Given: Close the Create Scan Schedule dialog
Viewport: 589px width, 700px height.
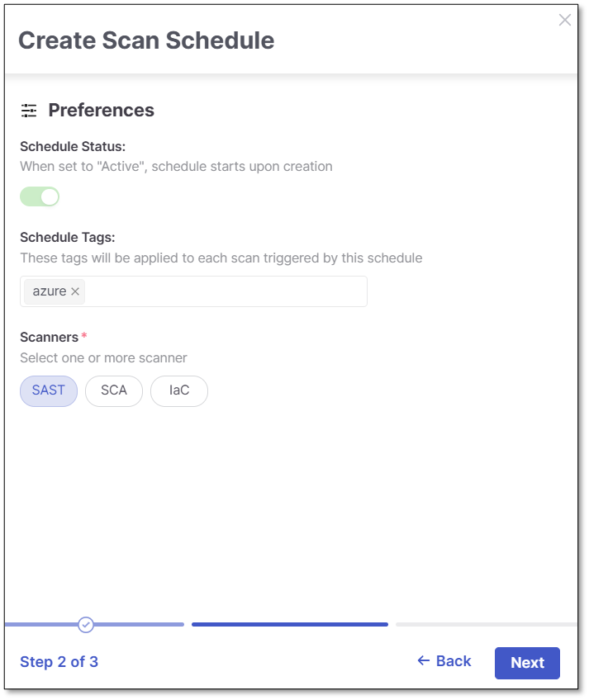Looking at the screenshot, I should point(565,20).
